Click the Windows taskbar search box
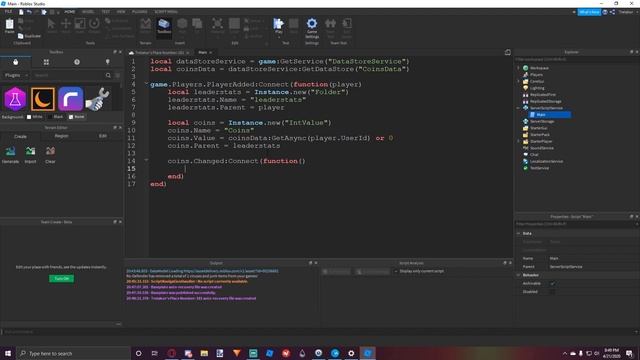This screenshot has width=640, height=360. coord(73,353)
